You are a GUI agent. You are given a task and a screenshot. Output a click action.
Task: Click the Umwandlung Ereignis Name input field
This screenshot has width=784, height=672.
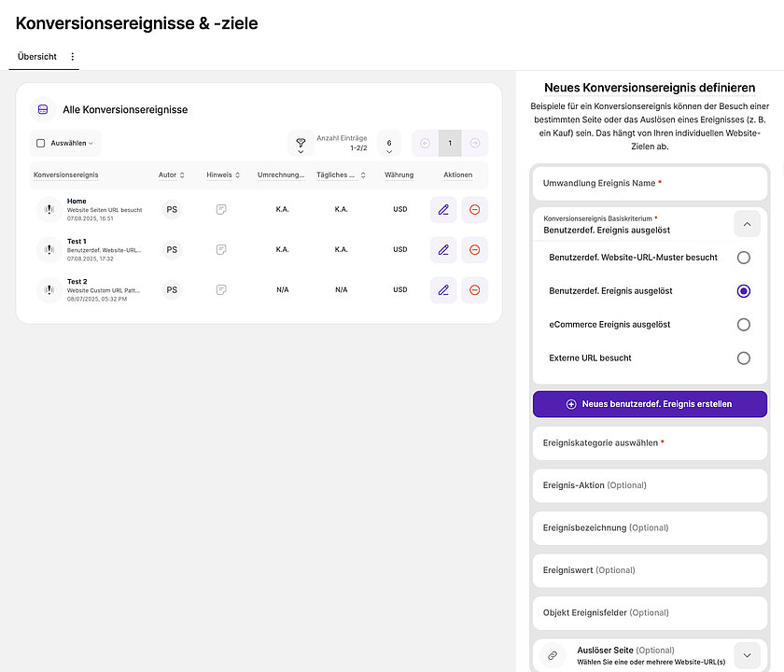[650, 183]
